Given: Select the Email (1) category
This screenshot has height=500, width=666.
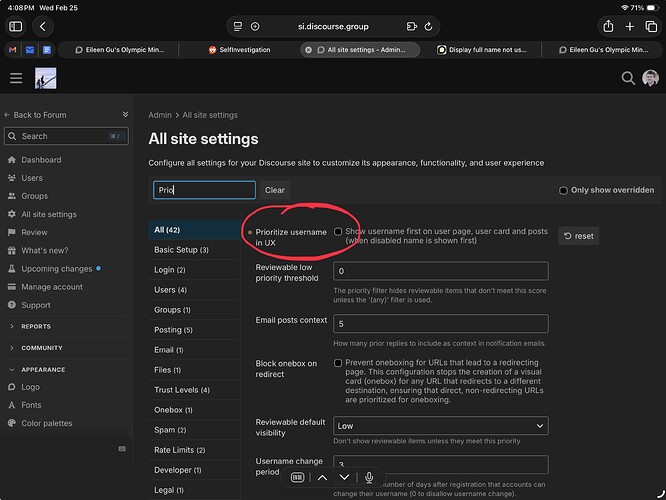Looking at the screenshot, I should coord(195,350).
